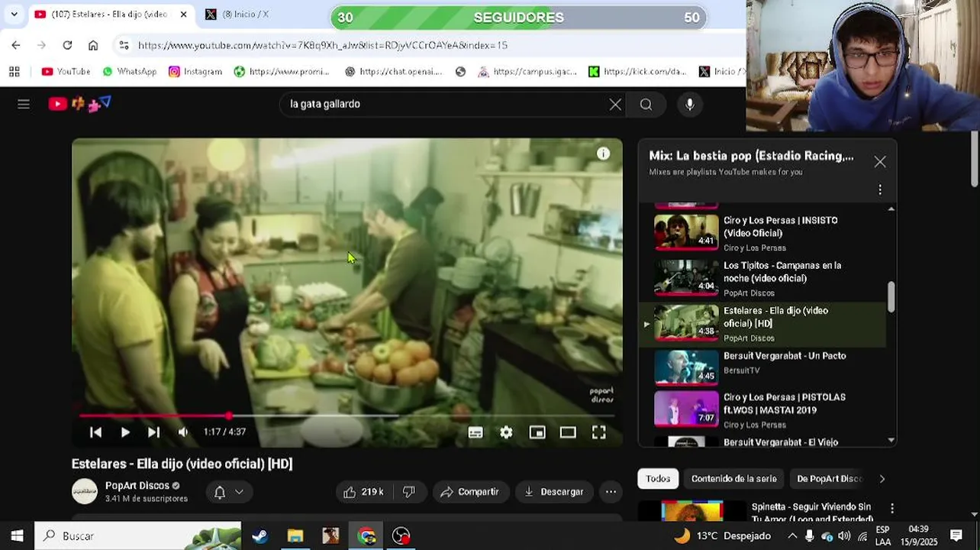Show hidden system tray icons

point(792,536)
